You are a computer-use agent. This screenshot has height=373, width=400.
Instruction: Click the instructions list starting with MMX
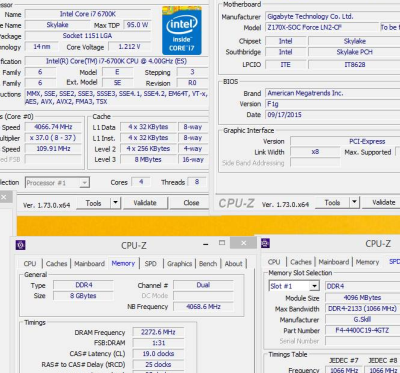coord(117,98)
